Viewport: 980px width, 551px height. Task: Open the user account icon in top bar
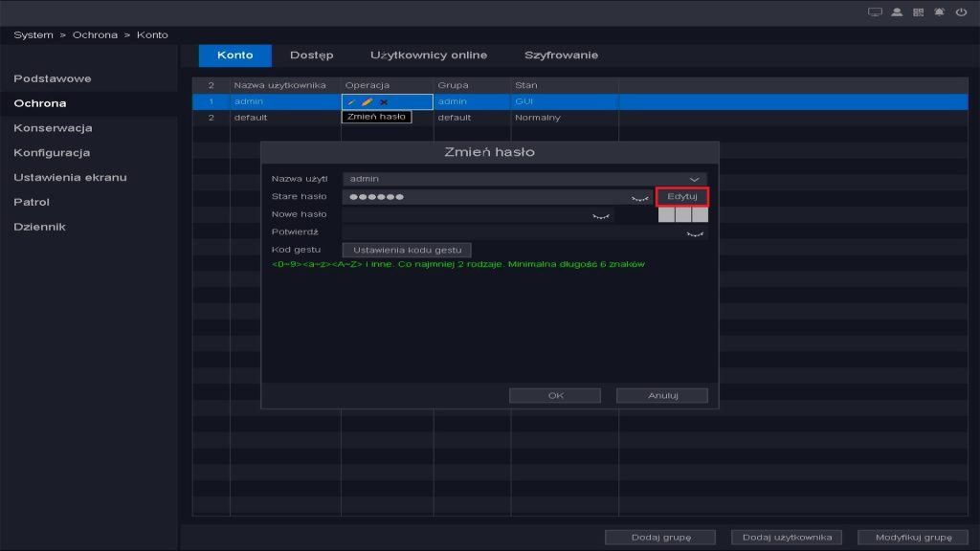(x=897, y=12)
